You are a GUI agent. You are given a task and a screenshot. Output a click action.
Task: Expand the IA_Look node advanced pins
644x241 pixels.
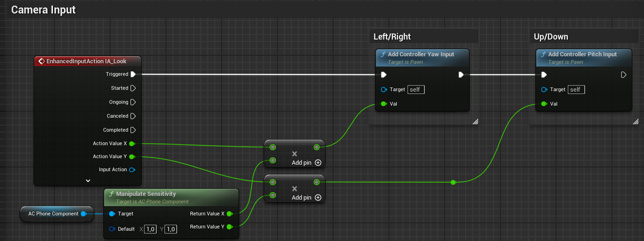[88, 181]
